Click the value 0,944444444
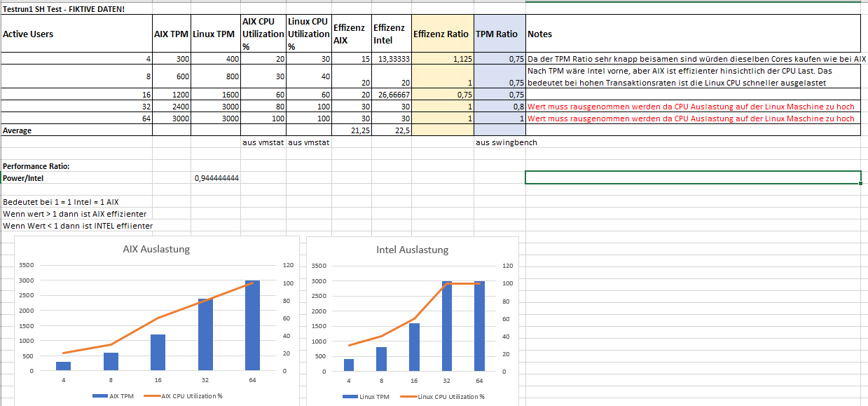The width and height of the screenshot is (868, 406). tap(215, 178)
